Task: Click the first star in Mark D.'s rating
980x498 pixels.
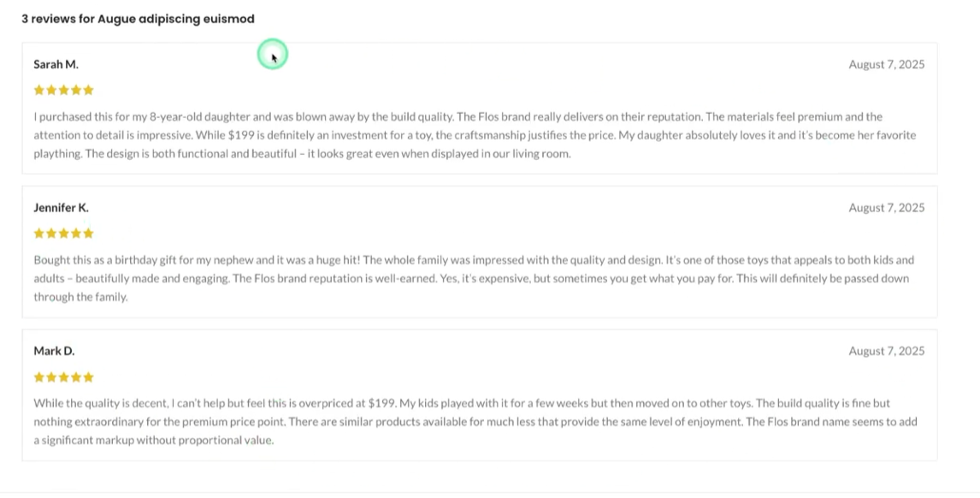Action: tap(38, 377)
